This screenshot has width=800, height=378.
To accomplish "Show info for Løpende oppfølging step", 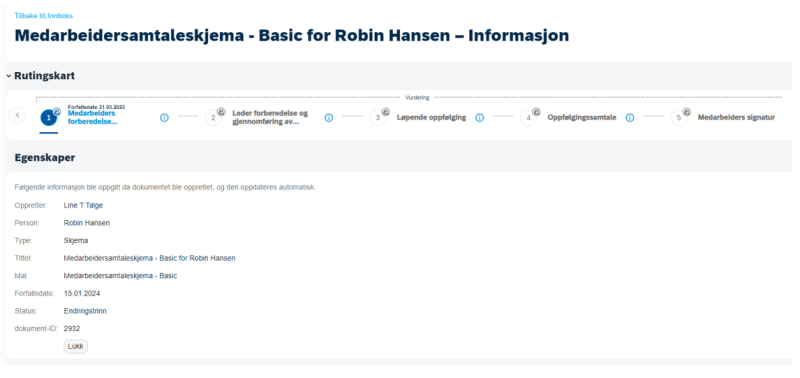I will [x=480, y=118].
